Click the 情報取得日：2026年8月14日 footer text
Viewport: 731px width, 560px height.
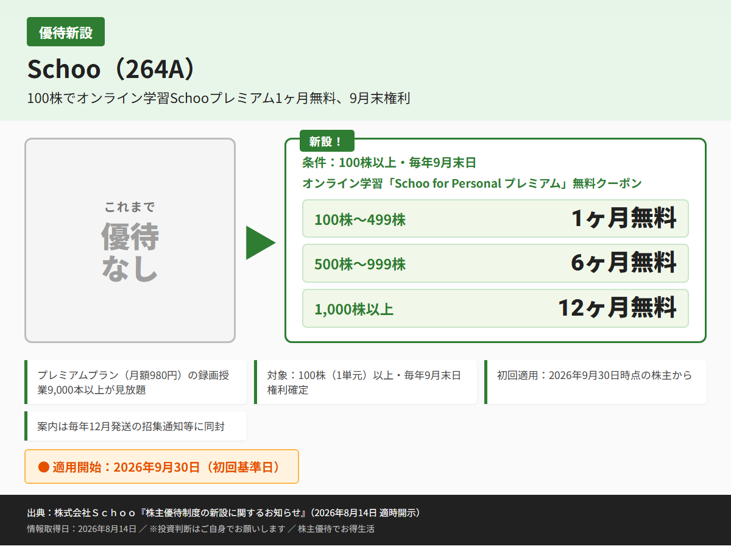pos(82,529)
